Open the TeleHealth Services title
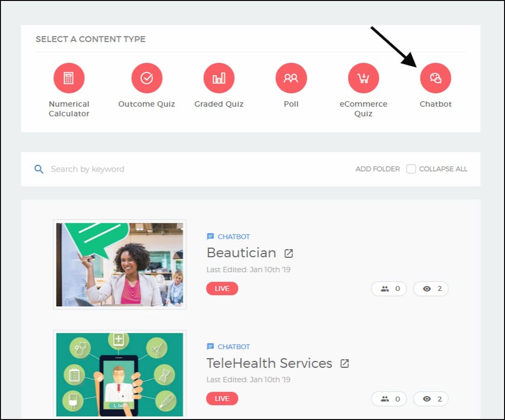 (269, 363)
